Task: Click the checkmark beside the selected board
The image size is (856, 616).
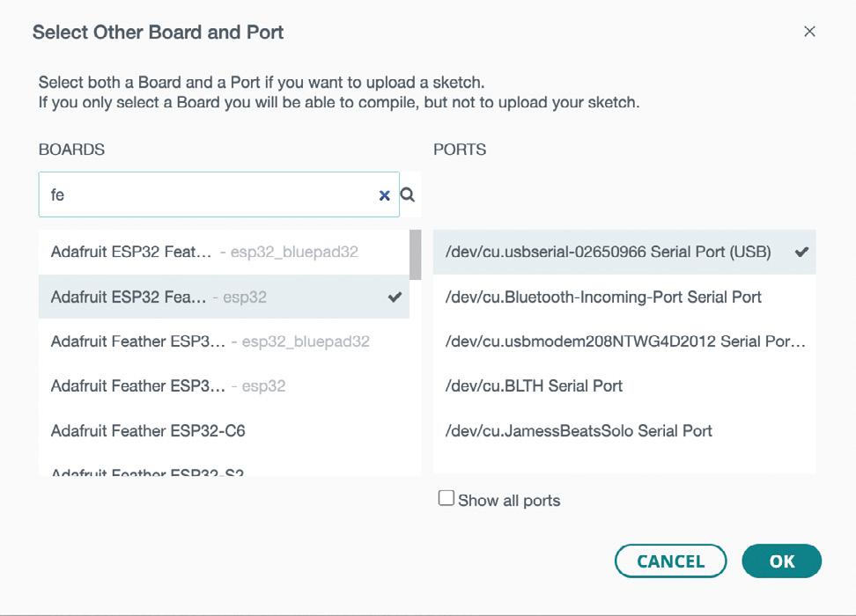Action: click(x=395, y=297)
